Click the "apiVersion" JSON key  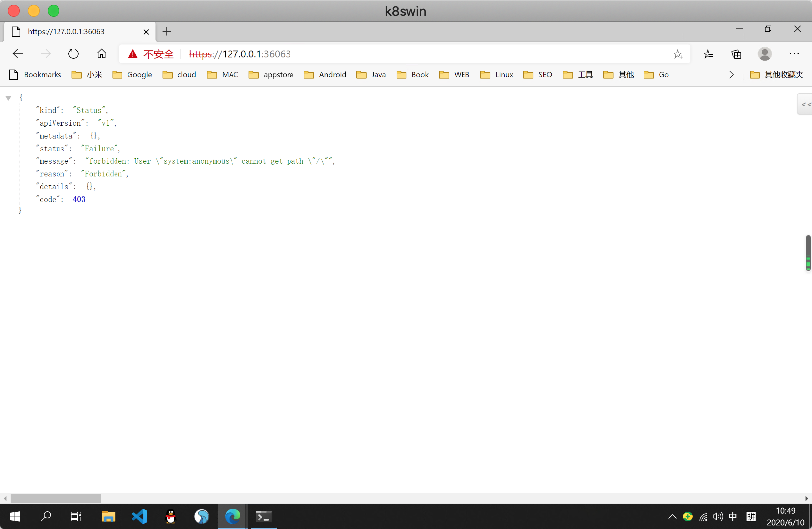[x=60, y=123]
